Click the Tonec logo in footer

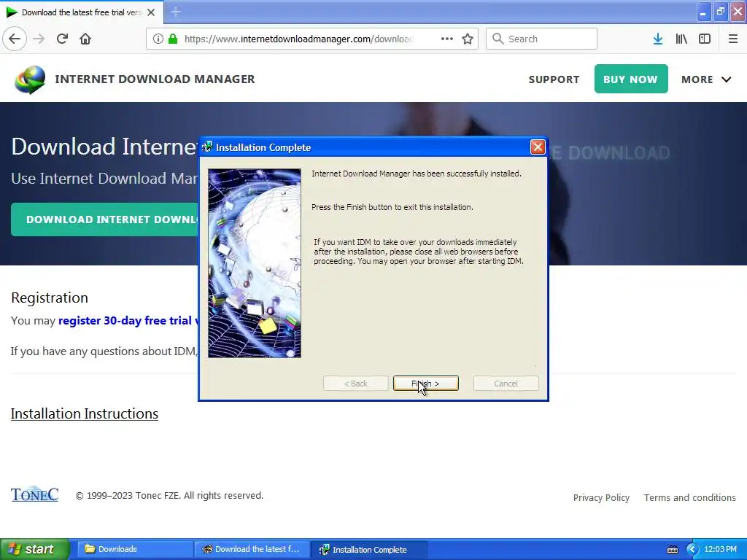35,495
